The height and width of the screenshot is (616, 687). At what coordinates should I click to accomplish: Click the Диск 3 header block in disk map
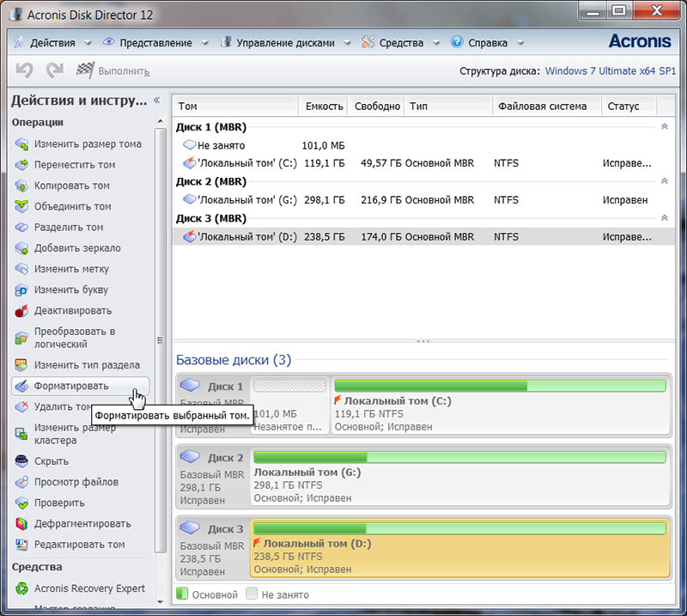[x=213, y=548]
